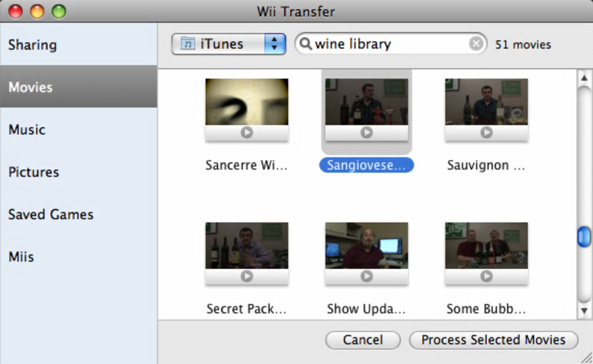Click the Some Bubb... title label
The width and height of the screenshot is (593, 364).
pyautogui.click(x=487, y=309)
